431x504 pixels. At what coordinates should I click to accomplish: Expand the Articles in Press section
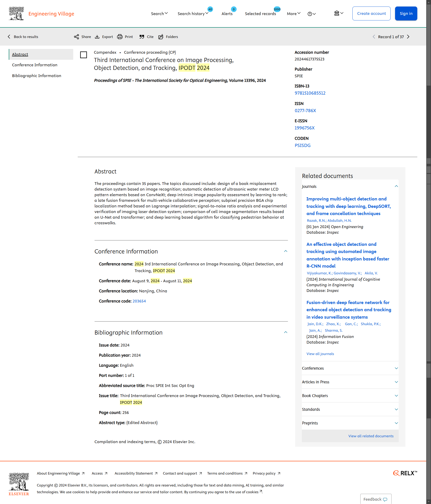tap(350, 382)
